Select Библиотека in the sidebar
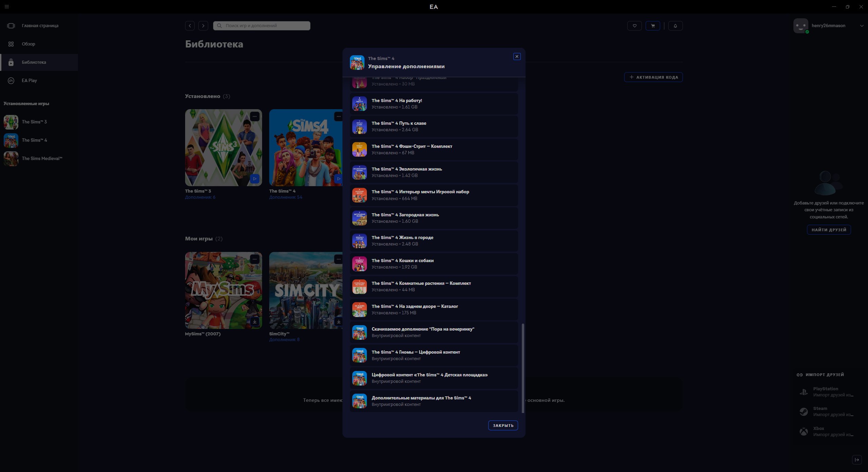The width and height of the screenshot is (868, 472). tap(39, 62)
